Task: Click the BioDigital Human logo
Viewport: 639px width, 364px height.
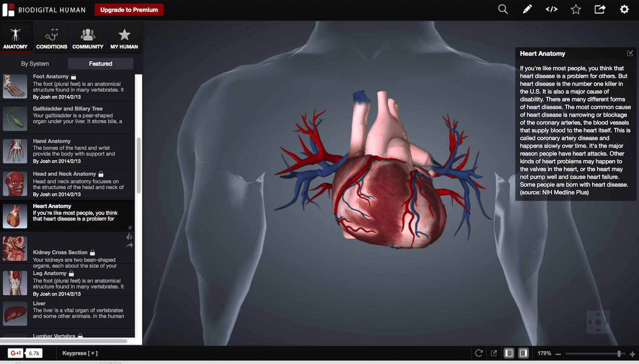Action: click(44, 10)
